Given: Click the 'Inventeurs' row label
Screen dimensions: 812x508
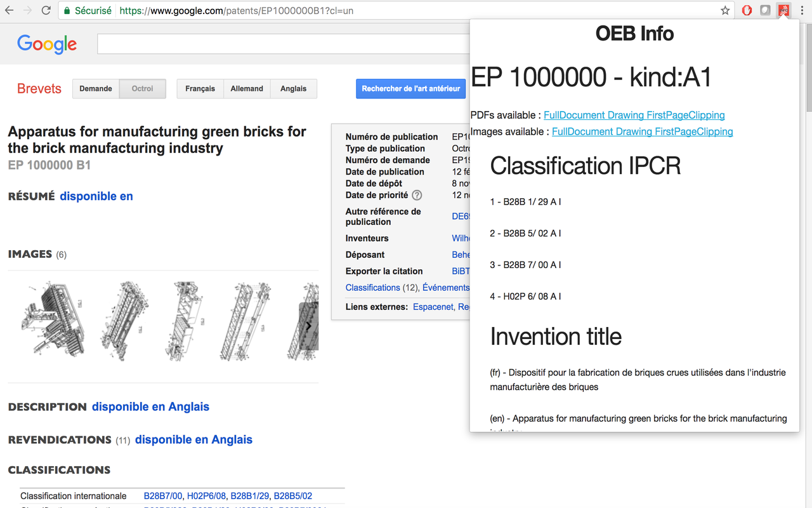Looking at the screenshot, I should [367, 238].
